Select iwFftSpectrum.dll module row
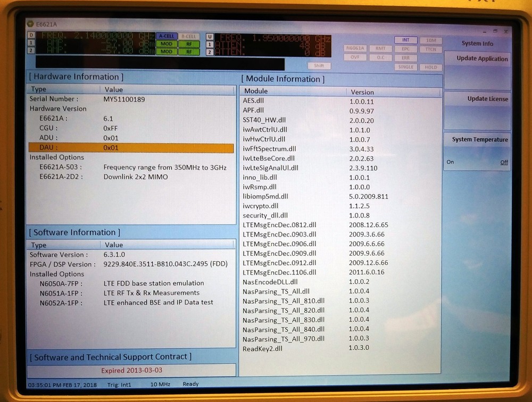 (341, 148)
